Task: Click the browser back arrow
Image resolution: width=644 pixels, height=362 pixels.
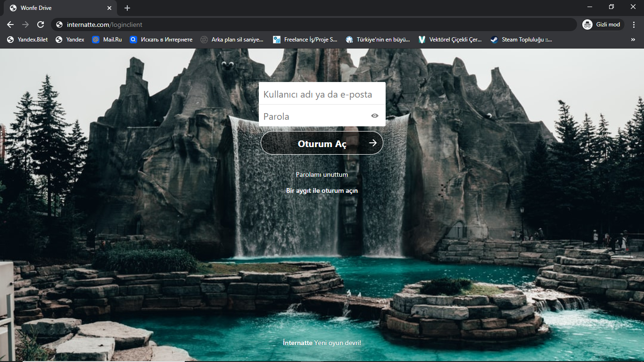Action: click(10, 25)
